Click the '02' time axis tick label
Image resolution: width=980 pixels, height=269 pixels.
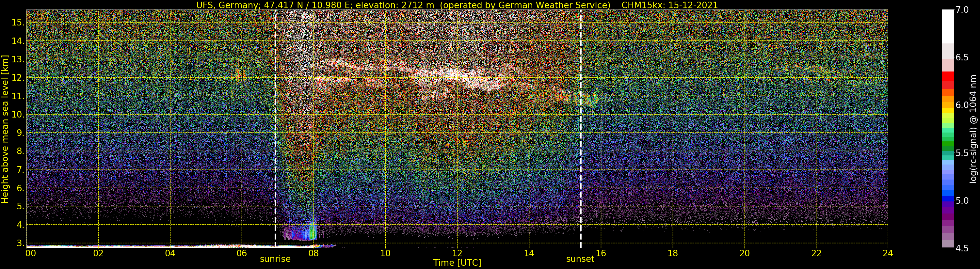tap(99, 253)
